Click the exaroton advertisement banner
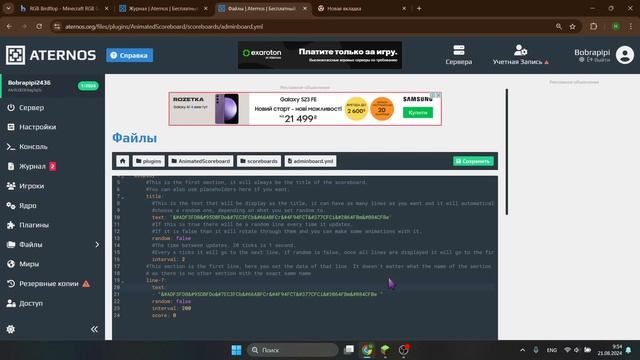This screenshot has height=360, width=640. [320, 55]
